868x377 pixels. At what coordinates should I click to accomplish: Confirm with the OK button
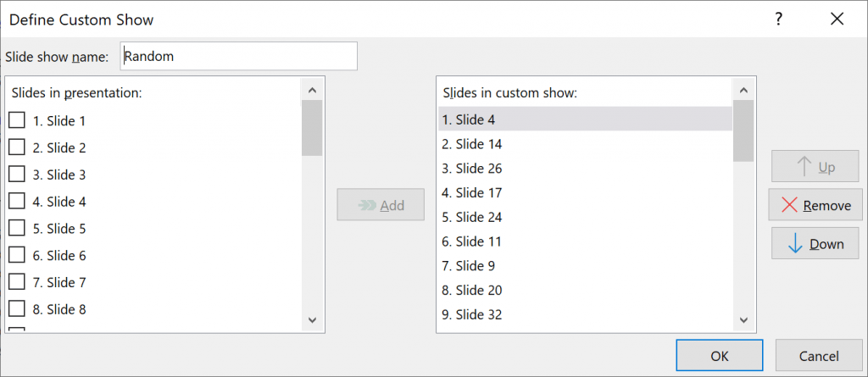[720, 356]
